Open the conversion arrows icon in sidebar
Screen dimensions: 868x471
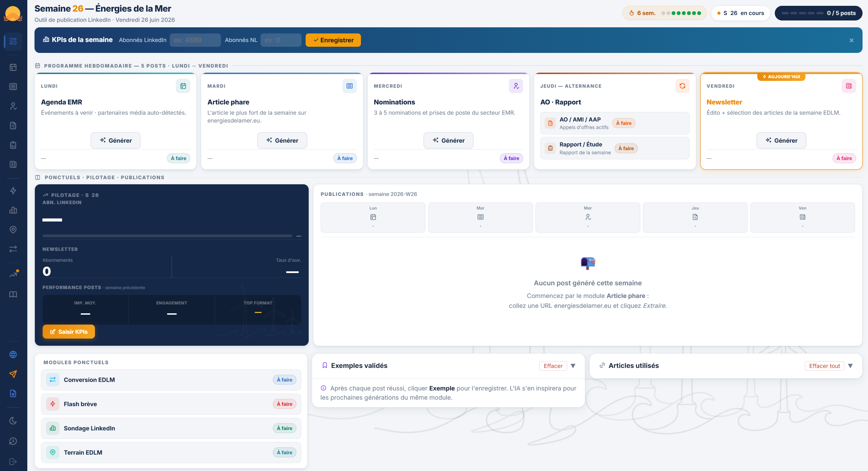(13, 249)
